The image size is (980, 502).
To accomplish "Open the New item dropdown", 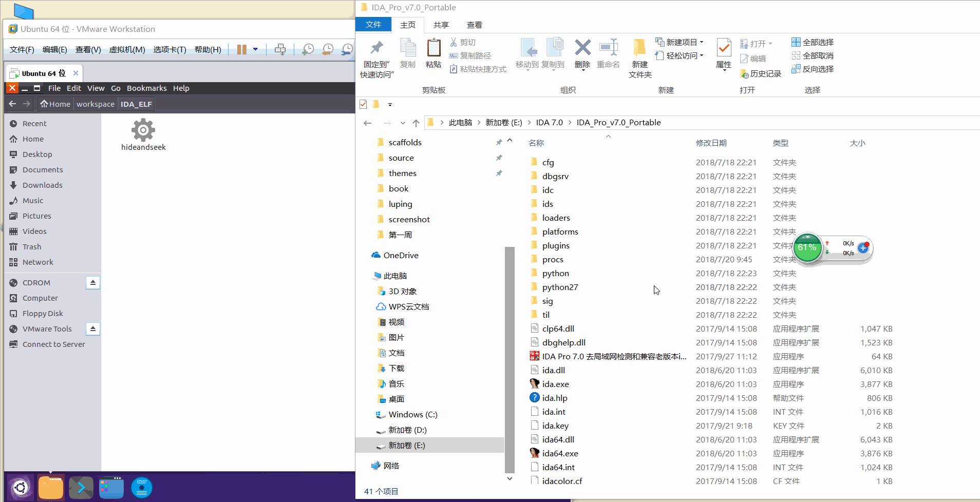I will pyautogui.click(x=702, y=42).
